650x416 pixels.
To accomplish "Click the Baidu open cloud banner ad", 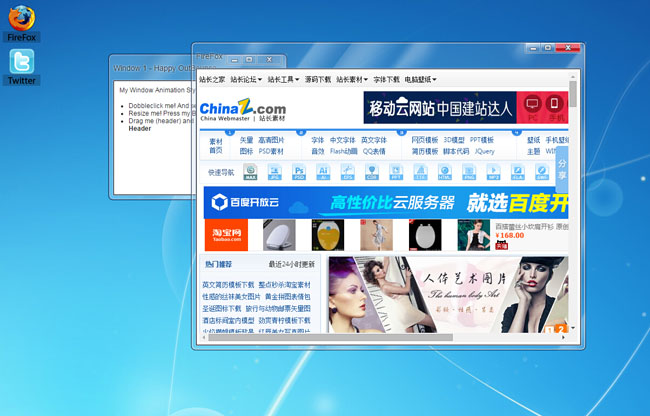I will (x=385, y=203).
